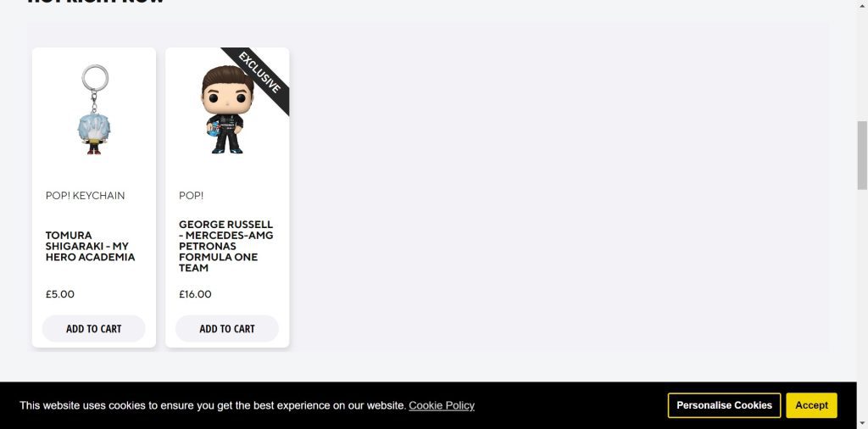The height and width of the screenshot is (429, 868).
Task: Click the £5.00 price text
Action: 60,294
